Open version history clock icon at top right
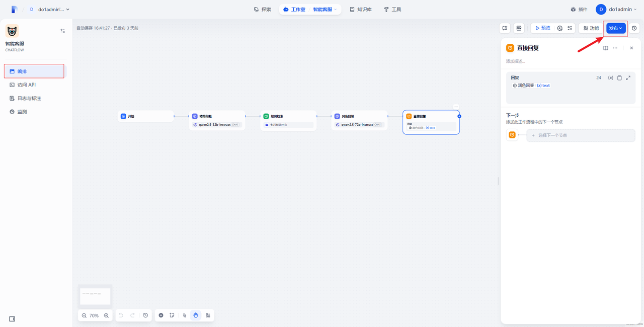 click(x=634, y=28)
